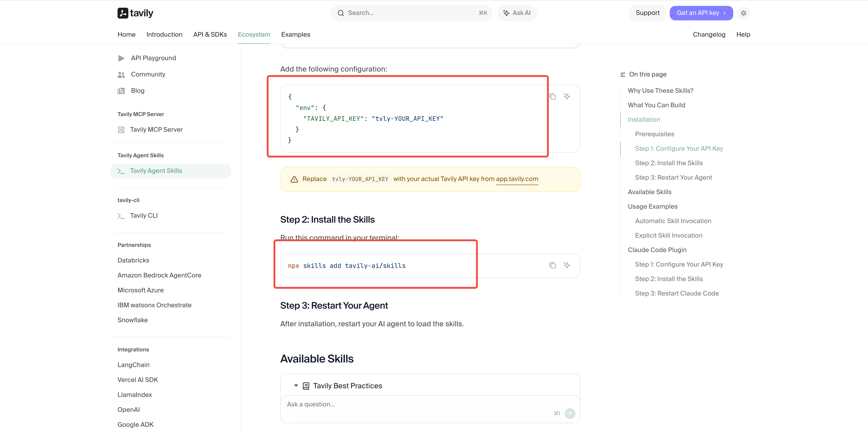Open Tavily MCP Server page

pos(156,129)
